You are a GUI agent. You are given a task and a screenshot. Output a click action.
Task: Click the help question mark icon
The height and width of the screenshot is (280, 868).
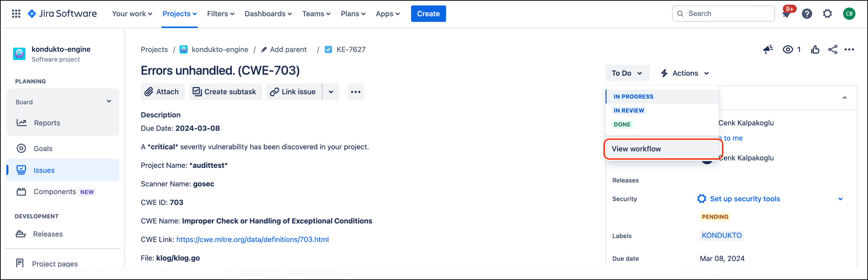807,14
